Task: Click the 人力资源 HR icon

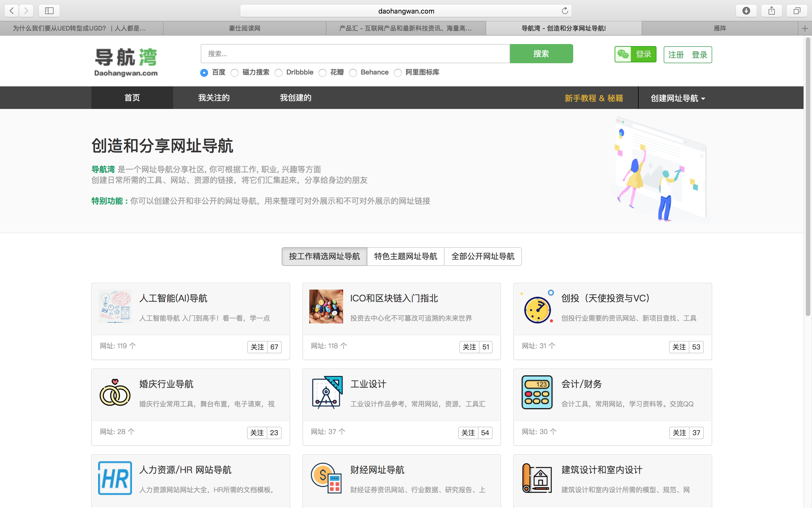Action: (x=115, y=478)
